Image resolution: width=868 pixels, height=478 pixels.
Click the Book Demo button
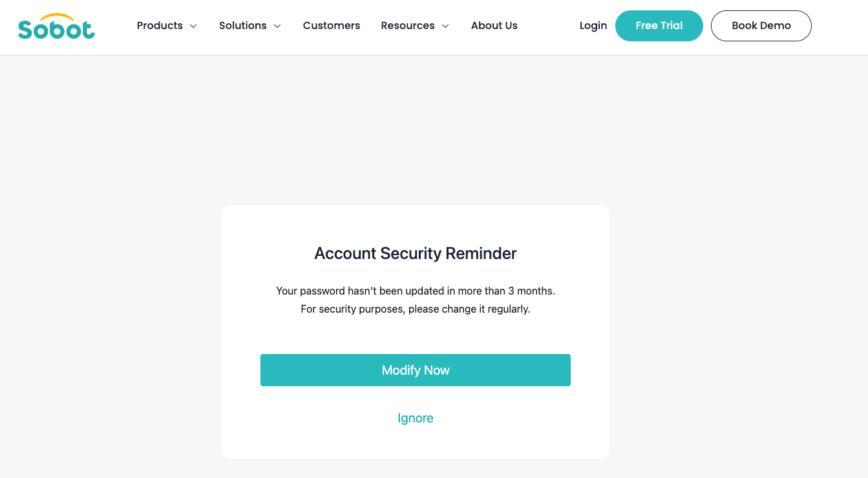[x=761, y=26]
